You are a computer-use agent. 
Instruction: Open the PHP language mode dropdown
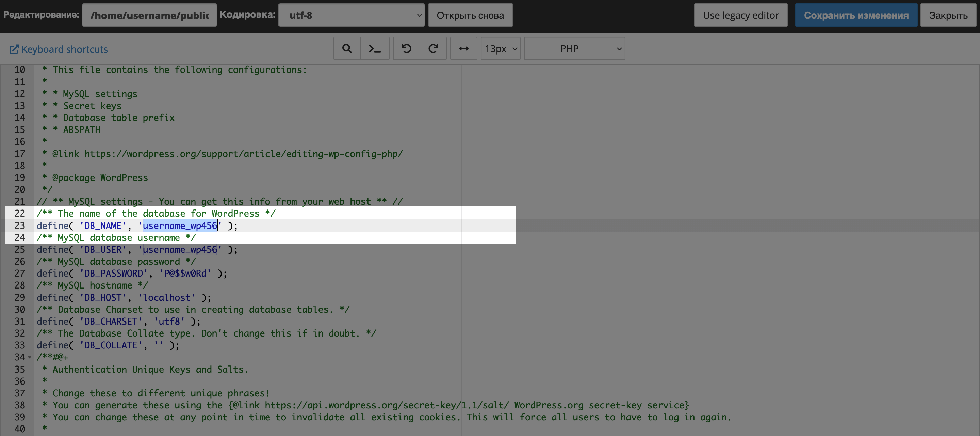pos(574,49)
